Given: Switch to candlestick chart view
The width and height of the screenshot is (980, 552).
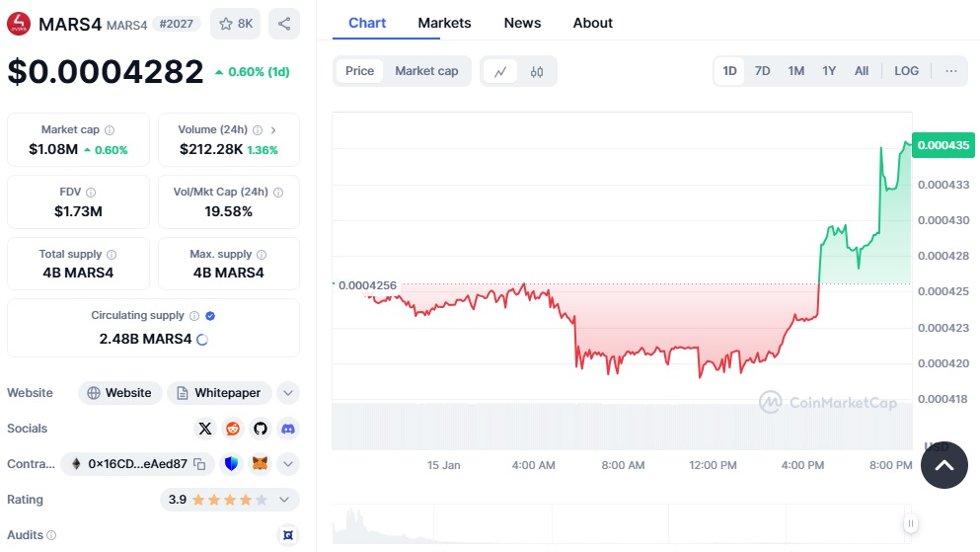Looking at the screenshot, I should click(536, 71).
